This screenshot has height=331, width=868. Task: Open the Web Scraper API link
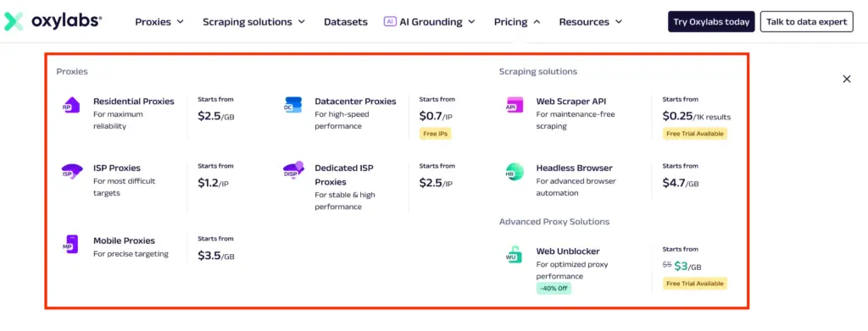coord(570,102)
